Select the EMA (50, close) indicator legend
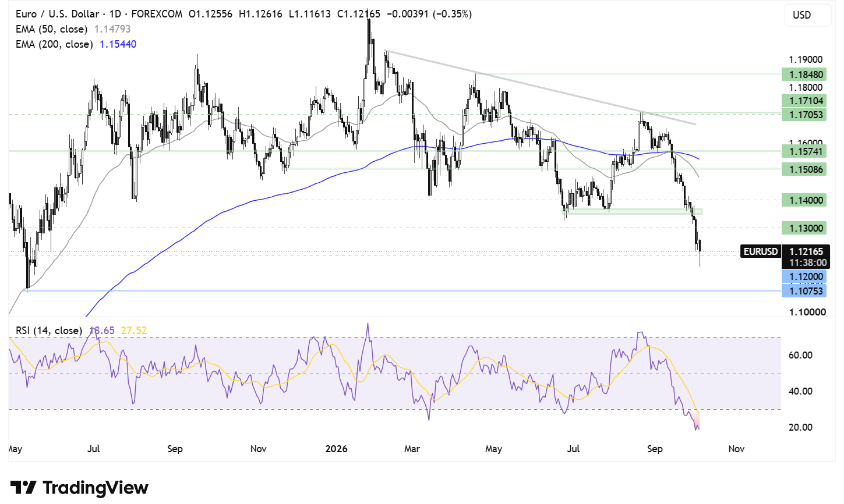 (x=73, y=29)
